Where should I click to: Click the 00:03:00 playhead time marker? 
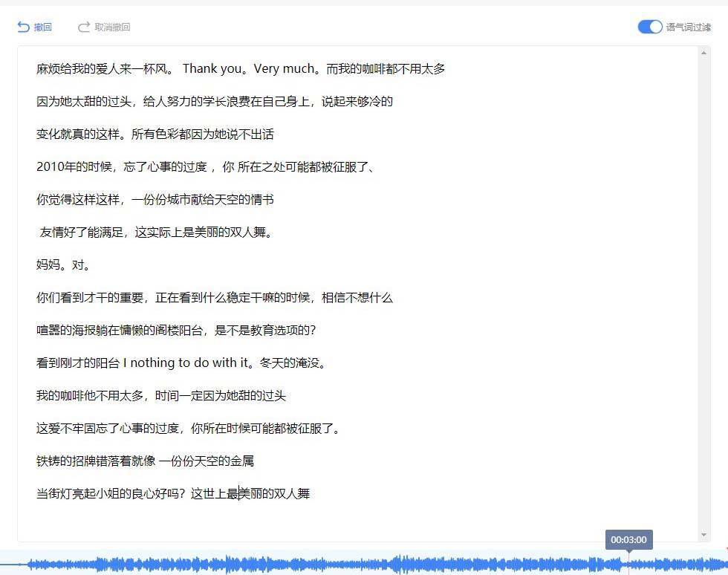628,540
